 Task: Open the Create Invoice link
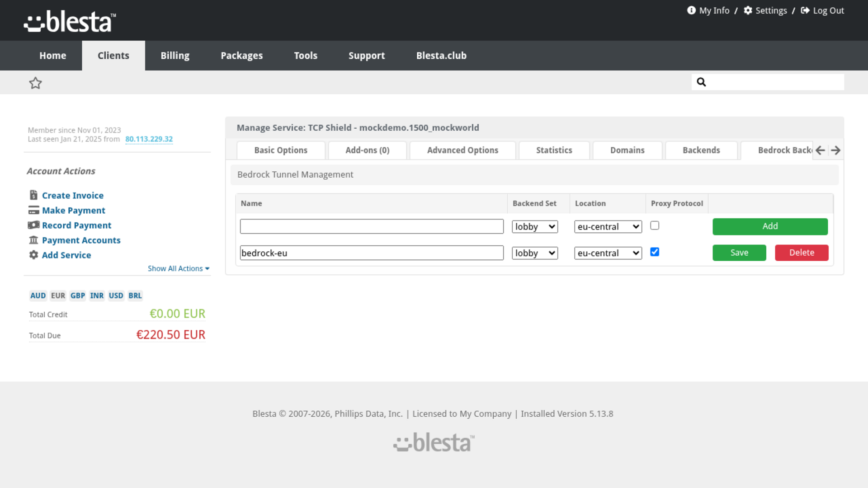tap(73, 195)
